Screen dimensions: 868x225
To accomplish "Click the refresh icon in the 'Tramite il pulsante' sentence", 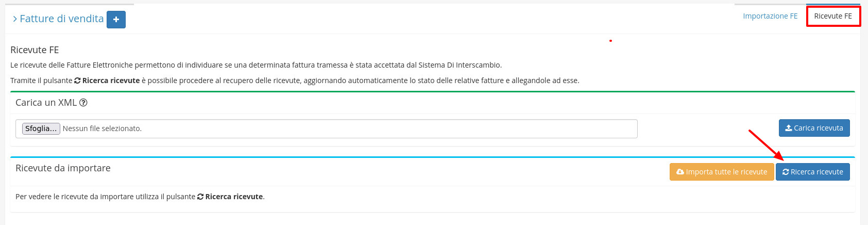I will 77,81.
